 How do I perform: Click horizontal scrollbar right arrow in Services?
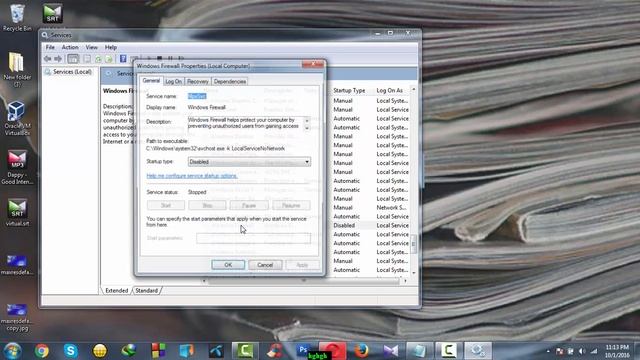tap(405, 281)
